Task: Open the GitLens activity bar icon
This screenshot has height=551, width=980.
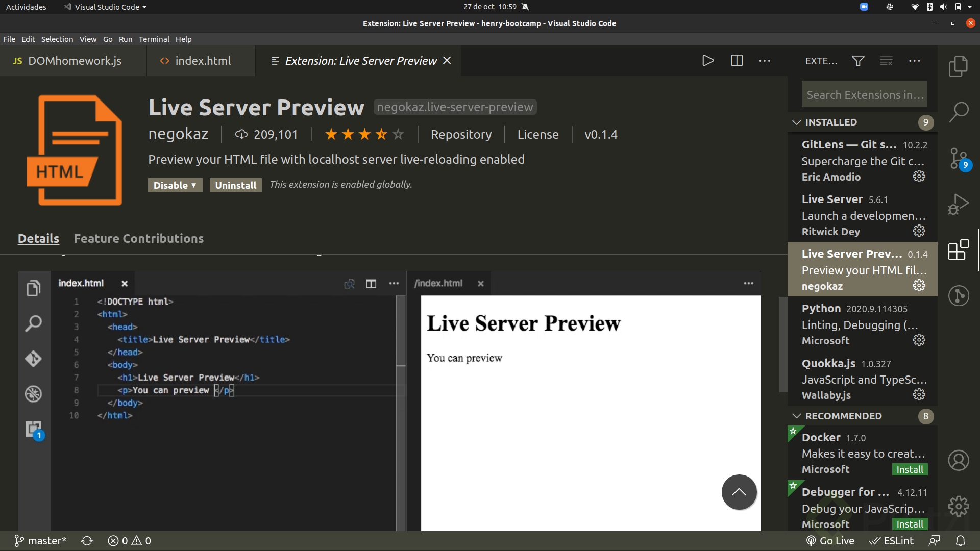Action: coord(959,295)
